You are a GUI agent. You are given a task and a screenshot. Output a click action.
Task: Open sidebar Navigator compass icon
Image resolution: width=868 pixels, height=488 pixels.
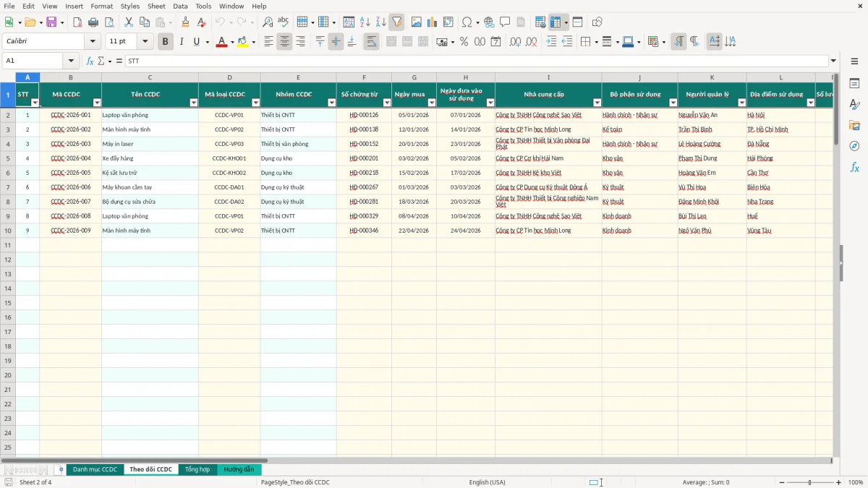coord(854,146)
